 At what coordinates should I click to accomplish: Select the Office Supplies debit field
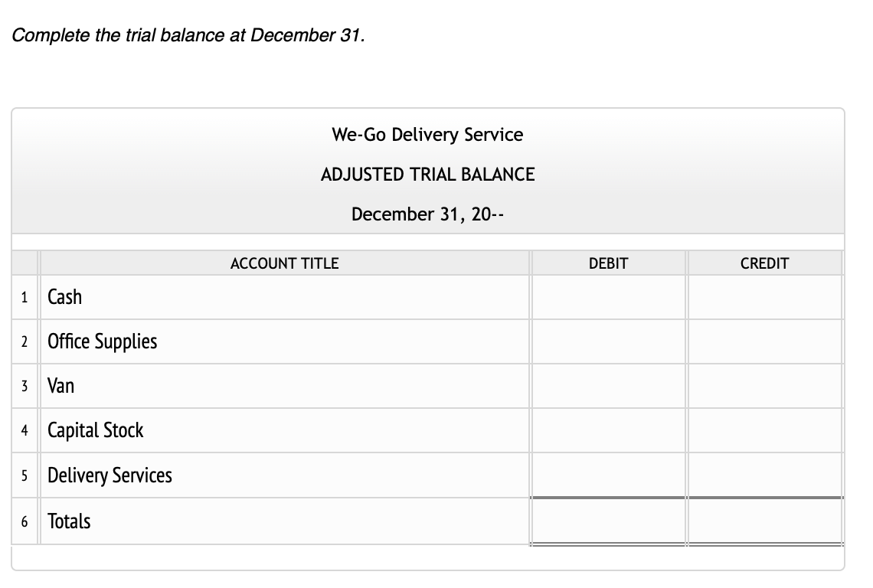click(x=608, y=341)
